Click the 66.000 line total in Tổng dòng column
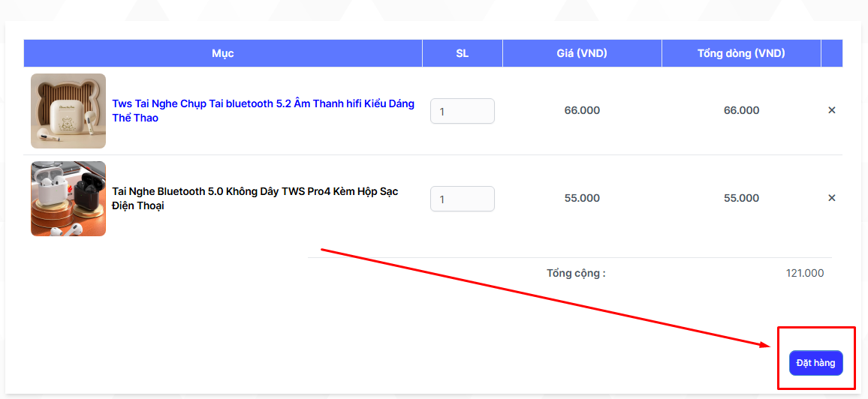868x399 pixels. pyautogui.click(x=741, y=110)
